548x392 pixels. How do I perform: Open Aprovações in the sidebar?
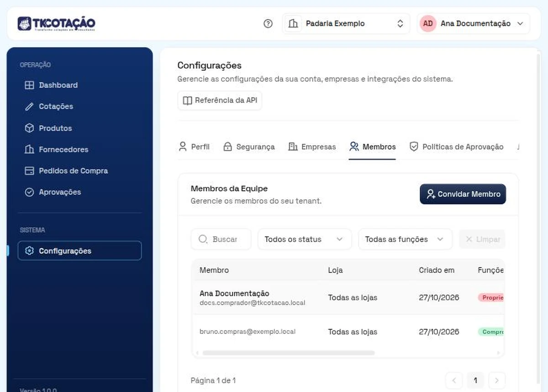(79, 192)
